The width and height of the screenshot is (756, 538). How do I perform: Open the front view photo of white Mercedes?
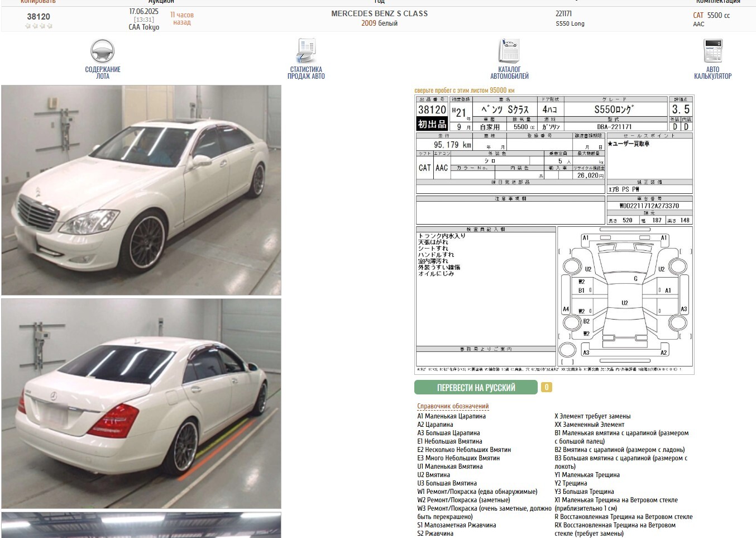pyautogui.click(x=141, y=190)
